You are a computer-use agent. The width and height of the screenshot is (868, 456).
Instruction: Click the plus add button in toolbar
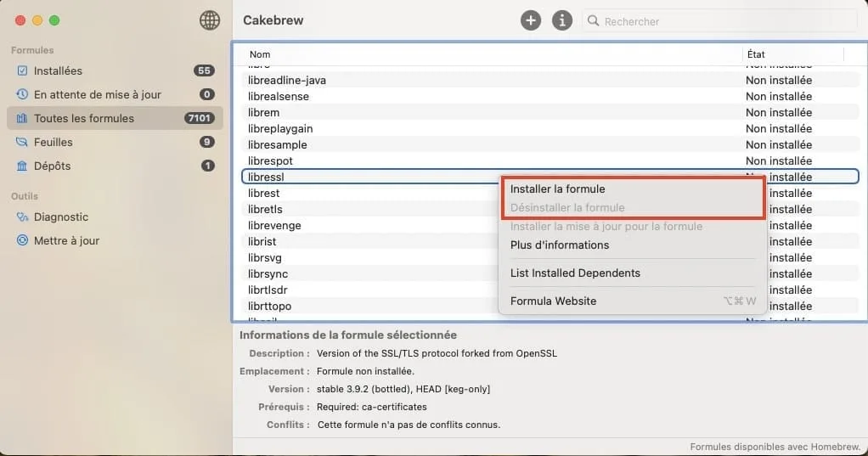pyautogui.click(x=530, y=20)
